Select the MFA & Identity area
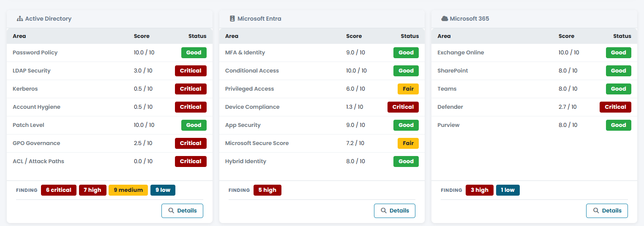Screen dimensions: 644x226 click(245, 53)
